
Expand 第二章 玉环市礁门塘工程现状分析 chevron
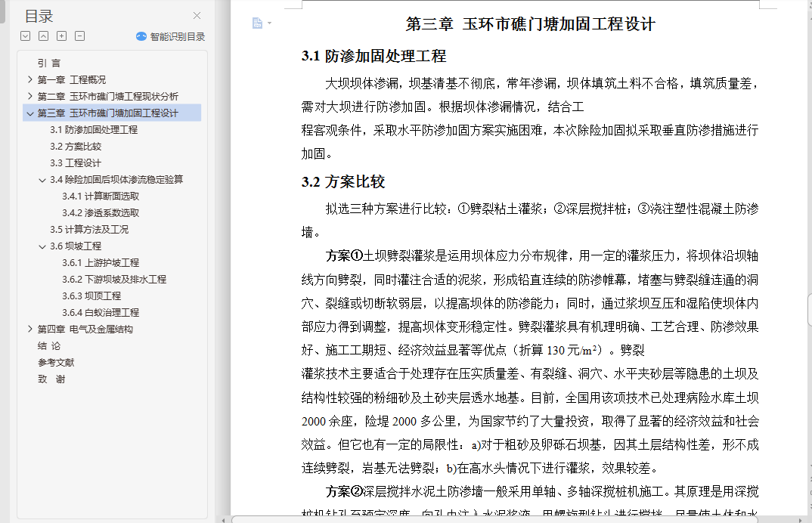coord(30,96)
